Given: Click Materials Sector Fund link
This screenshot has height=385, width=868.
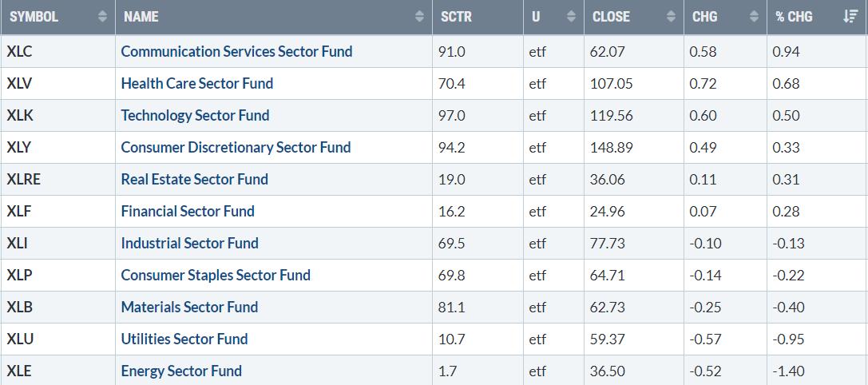Looking at the screenshot, I should (x=189, y=307).
